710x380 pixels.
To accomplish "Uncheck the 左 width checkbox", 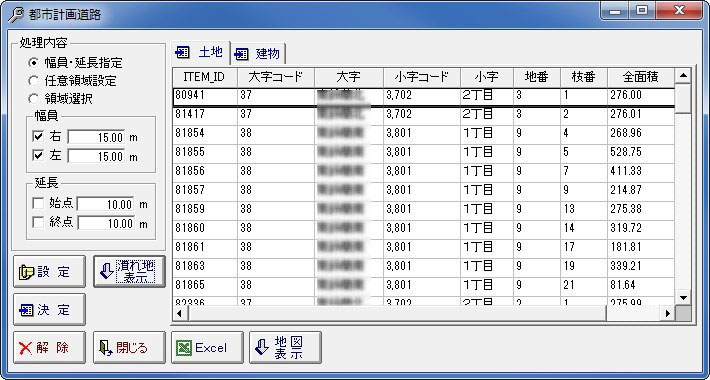I will pyautogui.click(x=38, y=156).
